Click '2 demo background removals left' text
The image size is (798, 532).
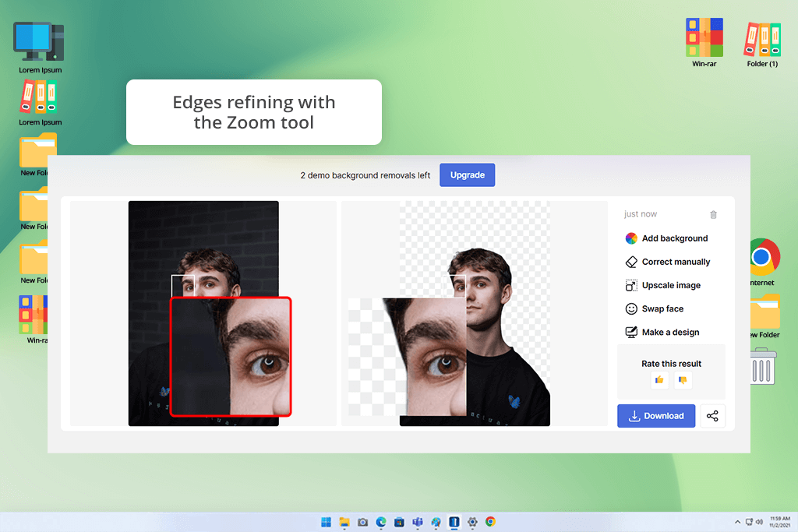365,175
